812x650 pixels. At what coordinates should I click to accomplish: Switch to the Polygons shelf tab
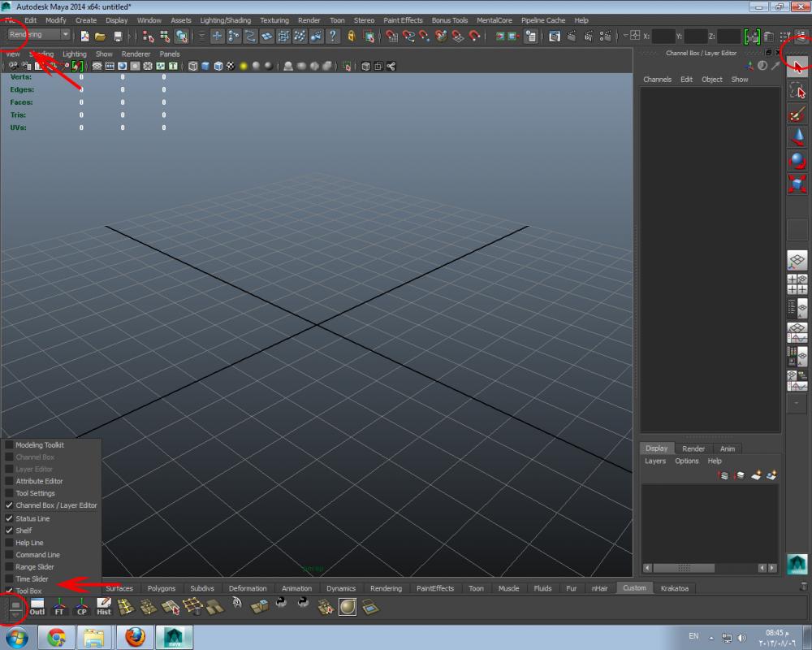tap(161, 588)
